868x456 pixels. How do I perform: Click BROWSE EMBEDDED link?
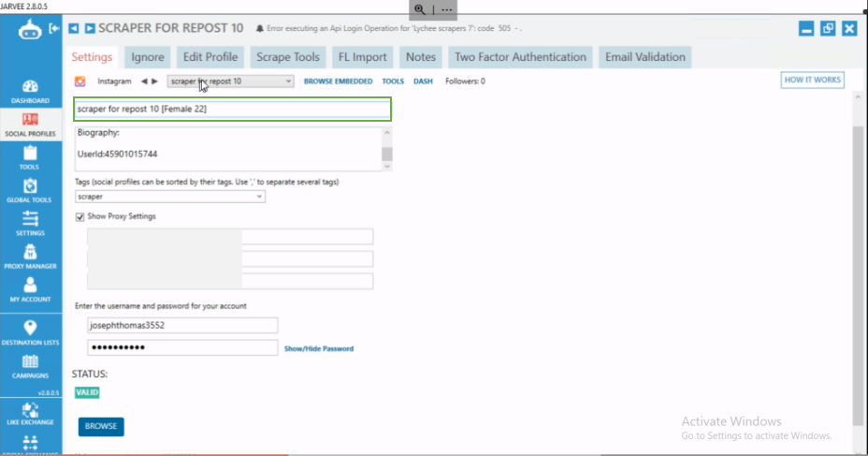coord(339,81)
